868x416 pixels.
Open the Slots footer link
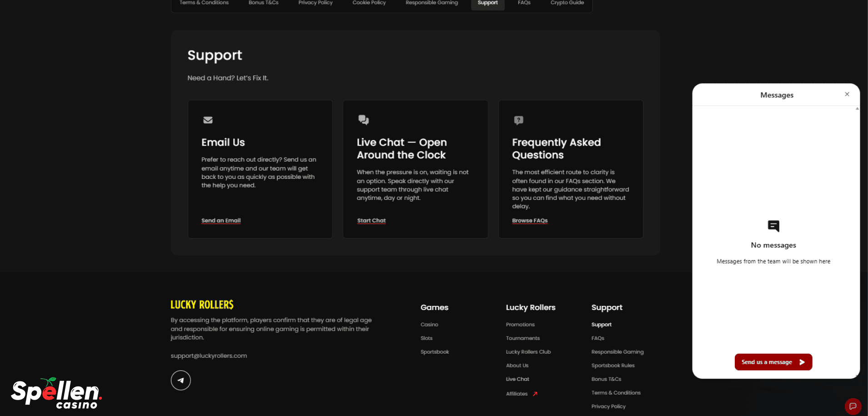tap(426, 338)
